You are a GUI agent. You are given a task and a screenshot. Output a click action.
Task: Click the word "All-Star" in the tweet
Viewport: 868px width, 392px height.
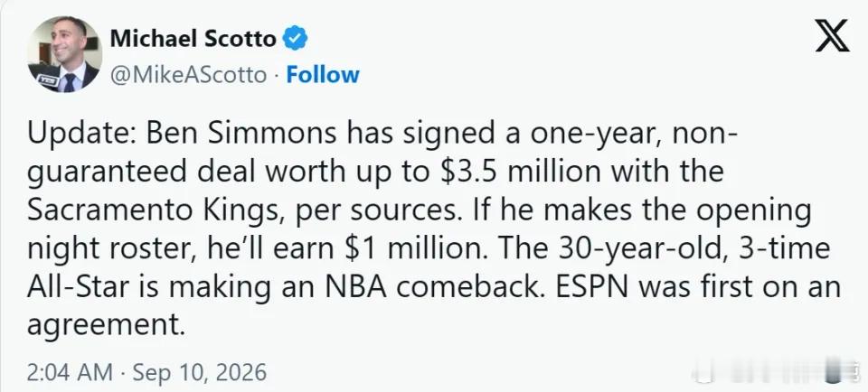pos(77,287)
